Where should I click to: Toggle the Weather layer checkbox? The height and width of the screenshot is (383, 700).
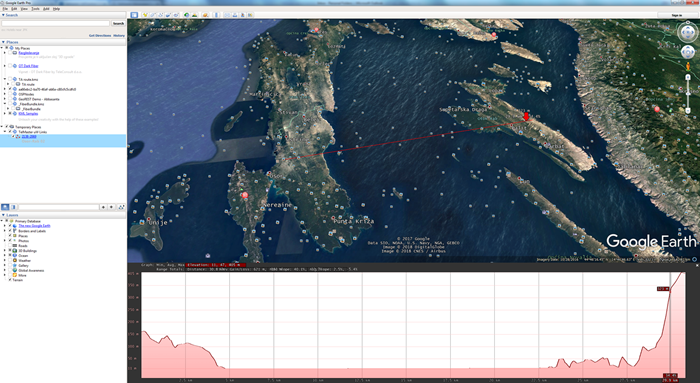point(10,260)
